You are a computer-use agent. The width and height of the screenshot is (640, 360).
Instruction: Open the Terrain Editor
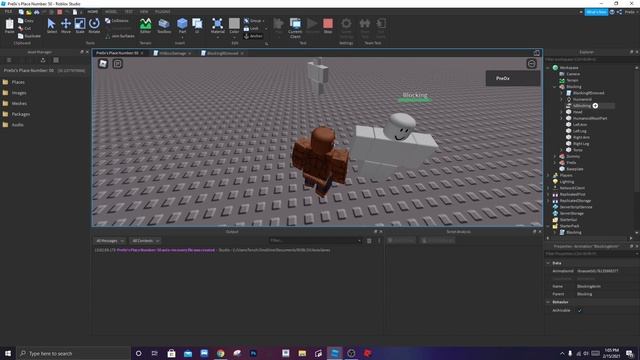[145, 26]
